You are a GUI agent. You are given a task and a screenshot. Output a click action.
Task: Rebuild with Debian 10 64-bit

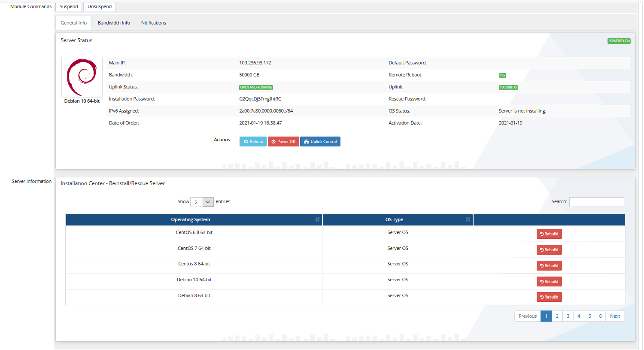coord(549,282)
